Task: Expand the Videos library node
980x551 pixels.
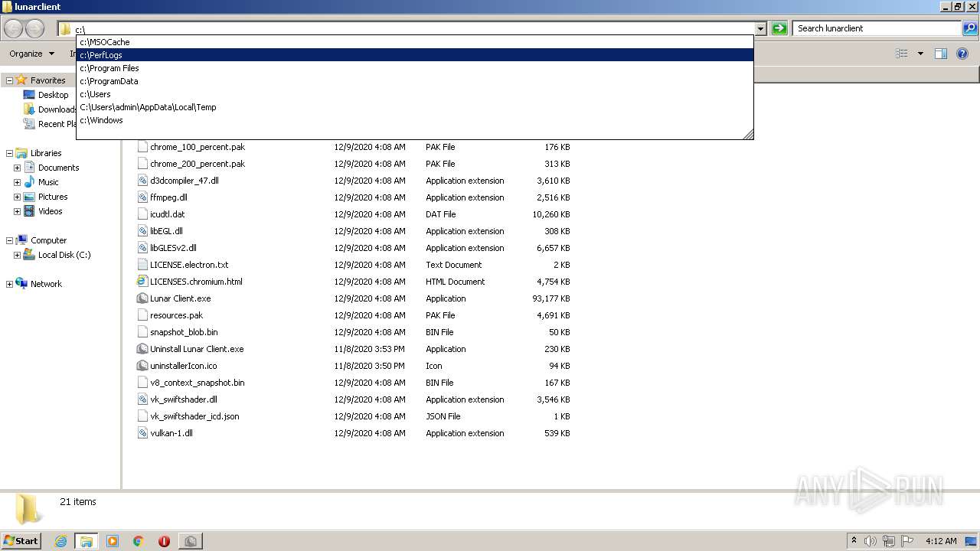Action: (17, 211)
